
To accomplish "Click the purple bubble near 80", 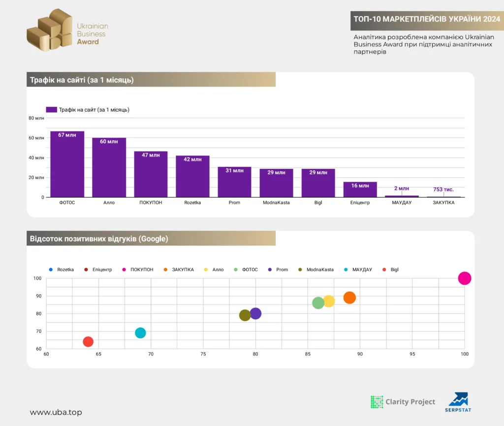I will pyautogui.click(x=255, y=313).
